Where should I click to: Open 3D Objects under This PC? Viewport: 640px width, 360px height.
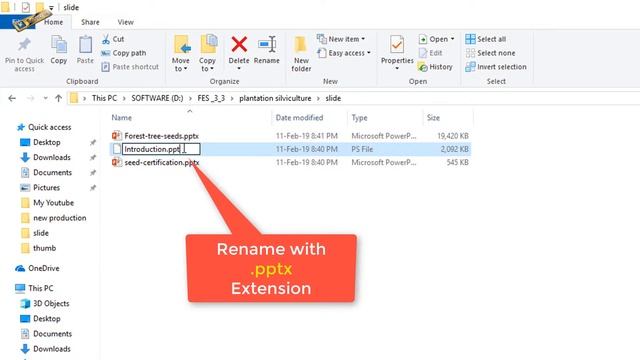pyautogui.click(x=51, y=304)
